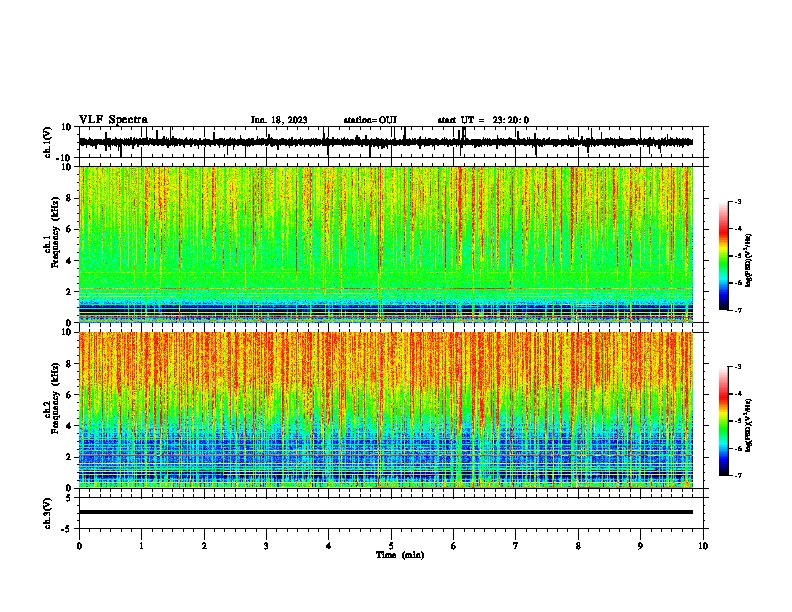792x612 pixels.
Task: Click inside the ch.2 spectrogram panel
Action: [386, 410]
